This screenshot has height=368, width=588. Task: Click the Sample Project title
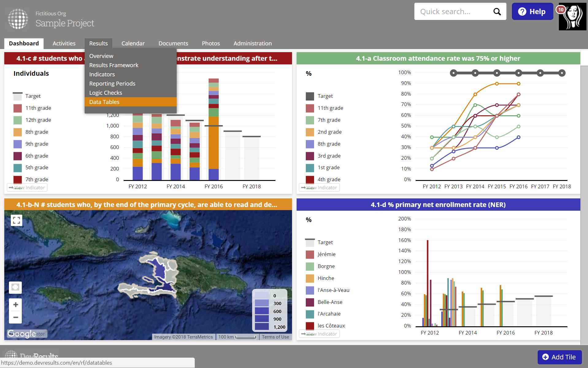[x=65, y=23]
